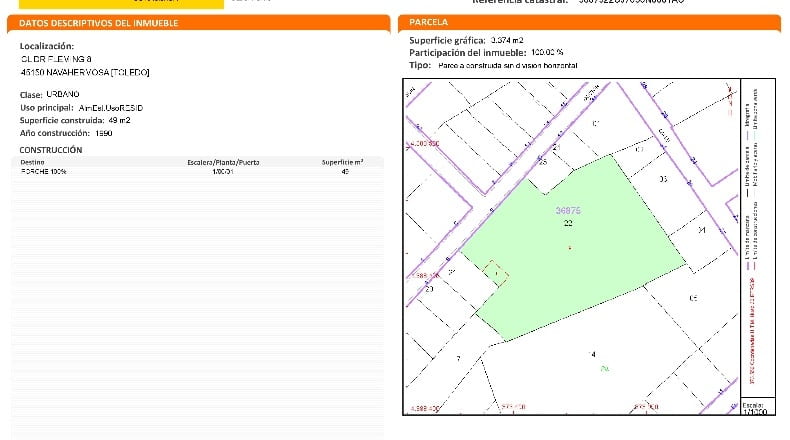Click the 'Superficie construida:' label

click(62, 120)
